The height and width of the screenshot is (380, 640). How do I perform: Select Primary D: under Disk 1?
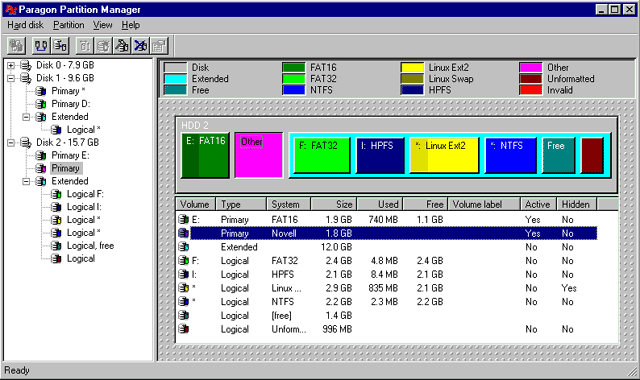[x=71, y=104]
